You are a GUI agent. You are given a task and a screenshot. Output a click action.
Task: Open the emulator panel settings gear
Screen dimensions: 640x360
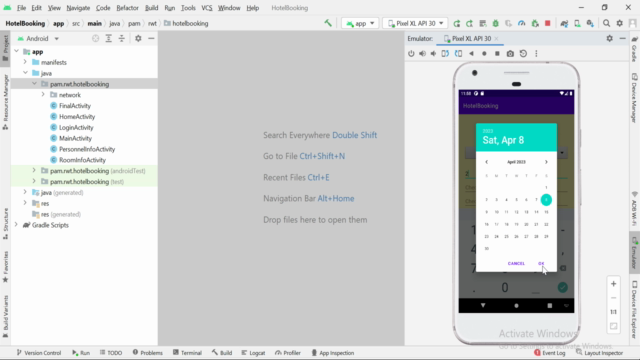point(609,38)
